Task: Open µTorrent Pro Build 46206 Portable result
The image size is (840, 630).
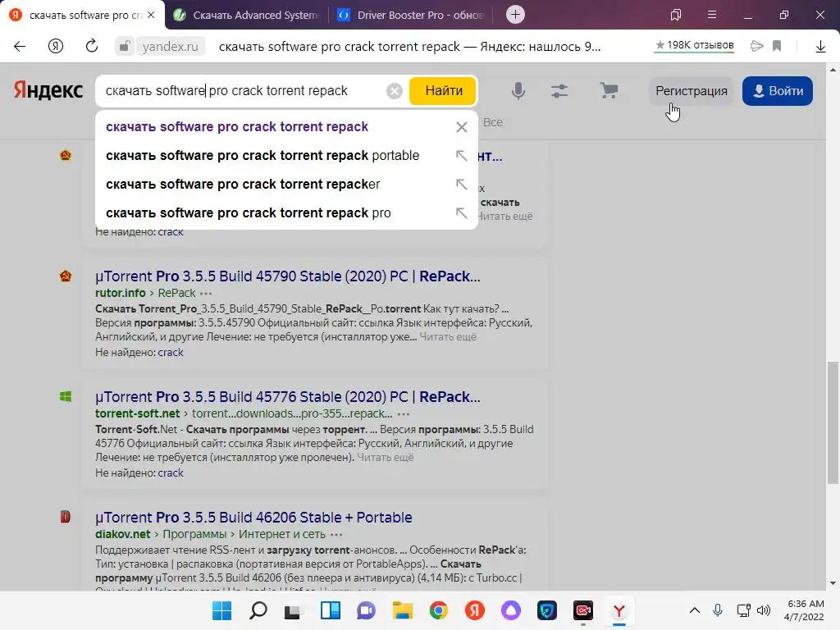Action: pyautogui.click(x=253, y=518)
